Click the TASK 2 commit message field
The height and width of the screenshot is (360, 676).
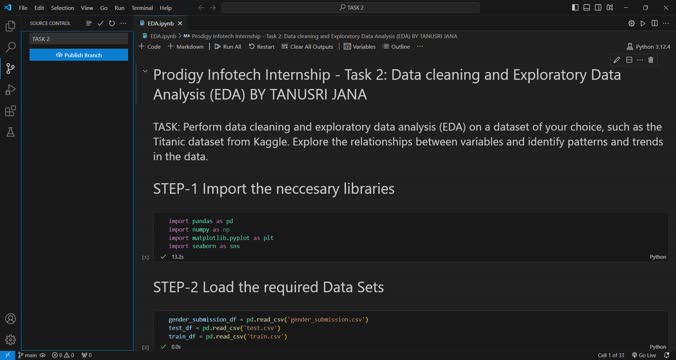pos(79,39)
